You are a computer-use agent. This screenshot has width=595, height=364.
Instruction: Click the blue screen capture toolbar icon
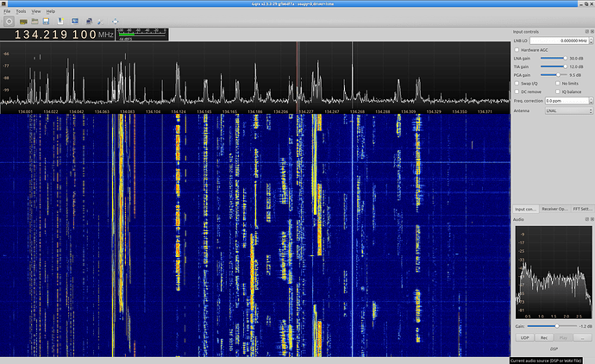75,22
